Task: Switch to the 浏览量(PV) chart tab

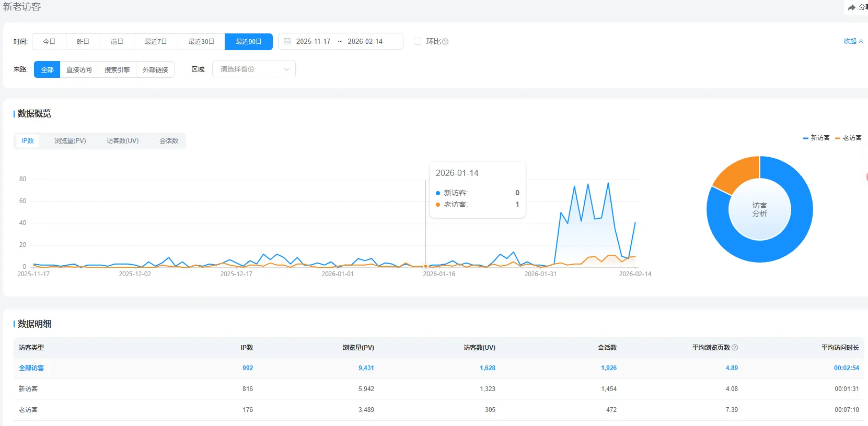Action: 70,141
